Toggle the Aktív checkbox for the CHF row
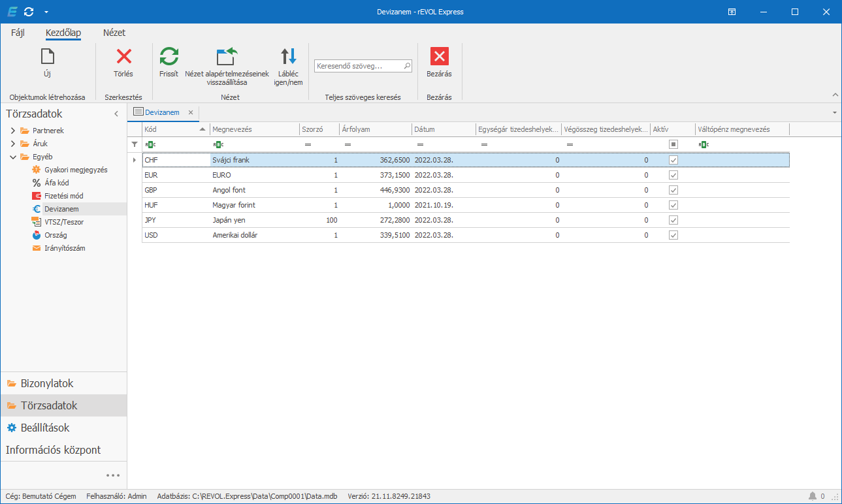 pyautogui.click(x=673, y=160)
